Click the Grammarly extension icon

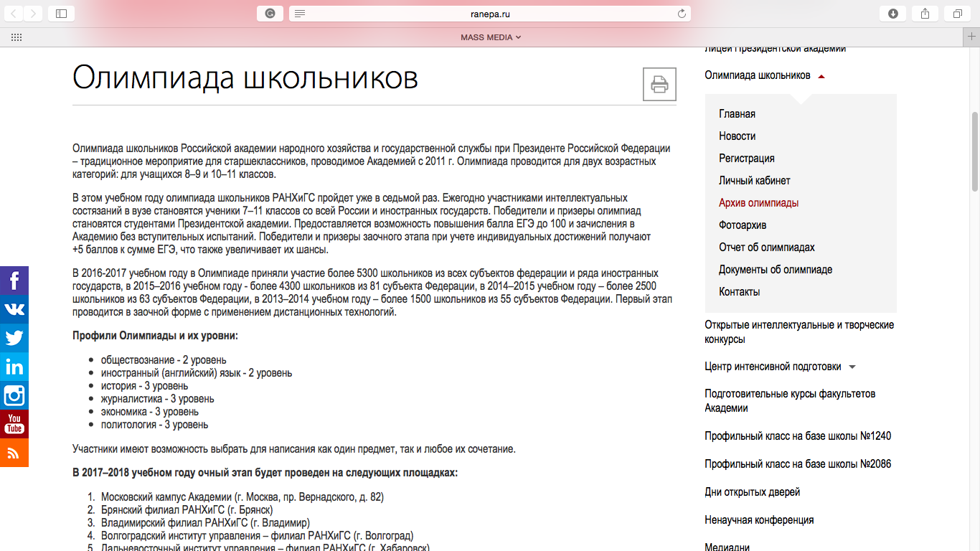pos(270,13)
